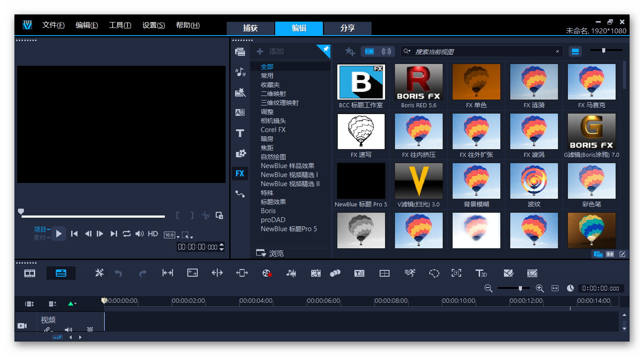644x356 pixels.
Task: Increase the preview timecode with up arrow
Action: tap(221, 245)
